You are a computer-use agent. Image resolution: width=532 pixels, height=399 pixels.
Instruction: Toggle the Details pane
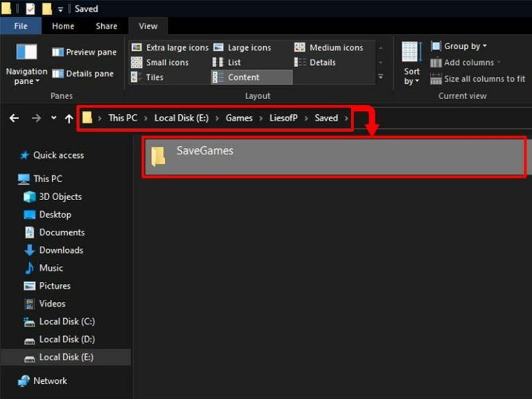(83, 73)
